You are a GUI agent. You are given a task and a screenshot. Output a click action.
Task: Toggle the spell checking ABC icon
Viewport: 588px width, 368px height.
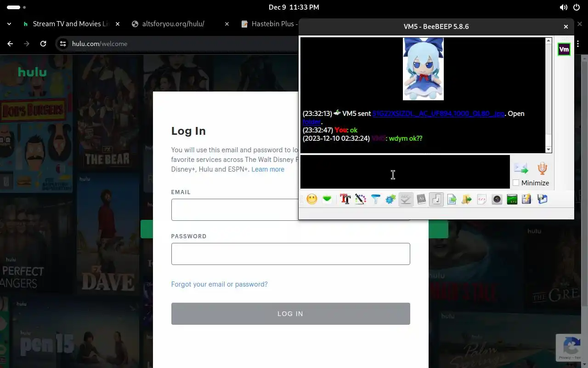click(x=406, y=199)
